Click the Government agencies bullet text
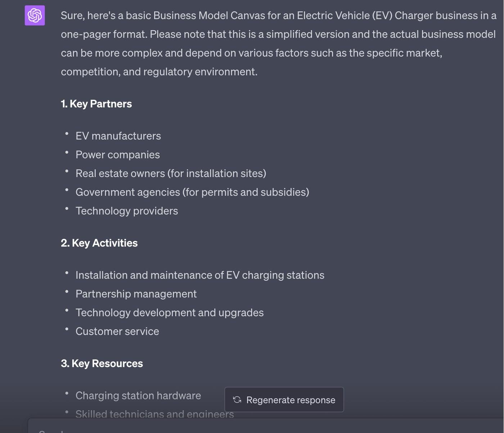 point(192,192)
